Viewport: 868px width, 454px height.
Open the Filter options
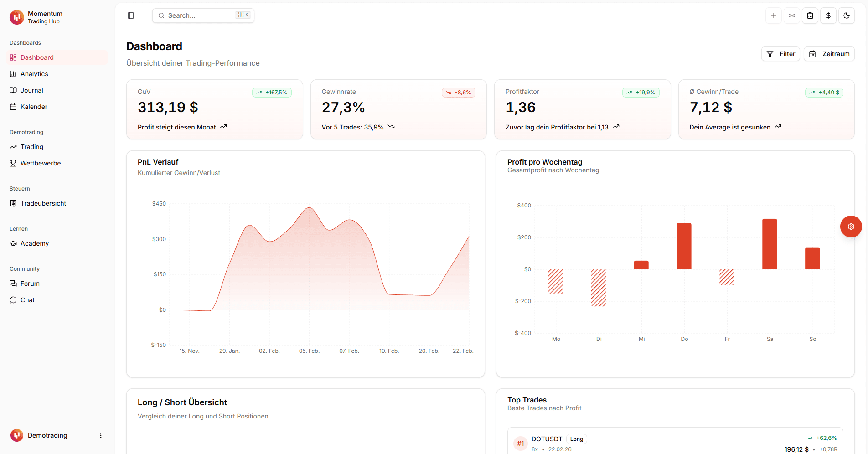pos(780,53)
